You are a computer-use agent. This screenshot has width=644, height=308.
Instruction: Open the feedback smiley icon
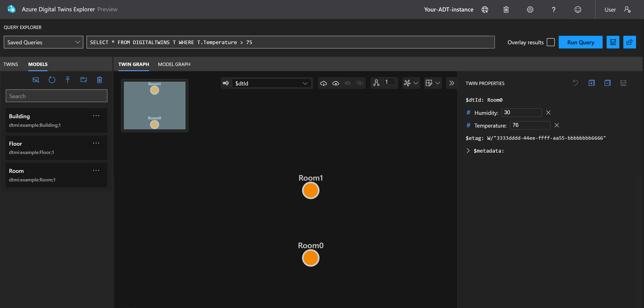click(578, 10)
